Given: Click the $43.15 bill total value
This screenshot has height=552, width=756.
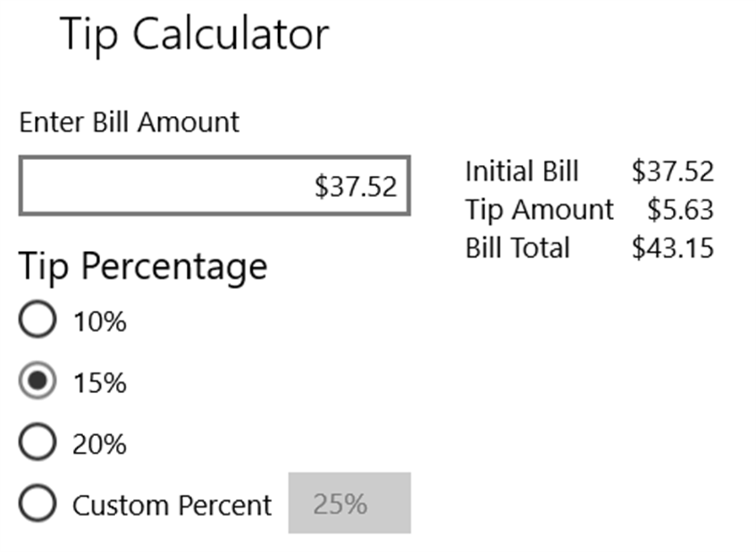Looking at the screenshot, I should click(x=673, y=248).
